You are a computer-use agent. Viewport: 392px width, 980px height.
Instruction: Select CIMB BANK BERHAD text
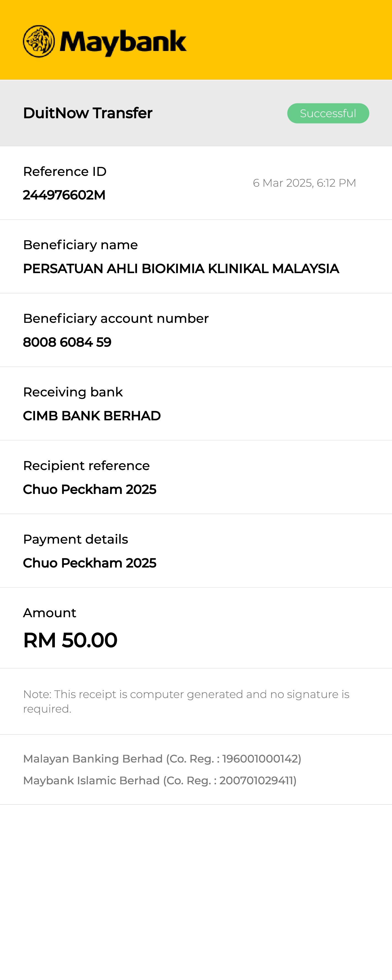[x=92, y=416]
